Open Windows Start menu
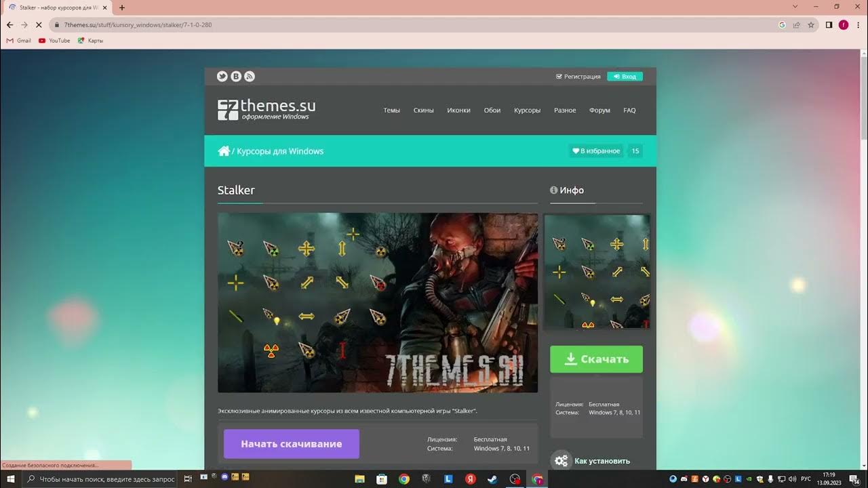868x488 pixels. click(x=11, y=479)
